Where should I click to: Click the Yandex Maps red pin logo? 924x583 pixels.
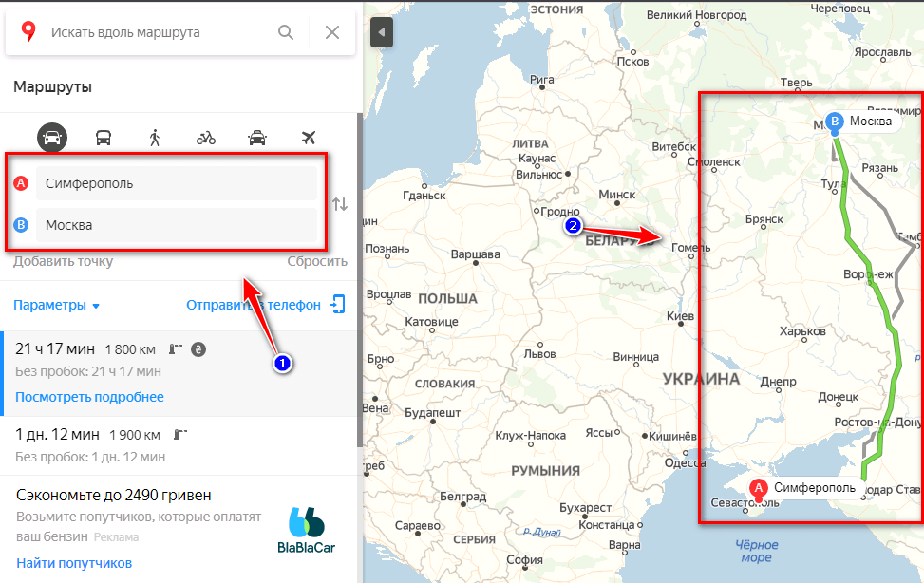pos(28,32)
